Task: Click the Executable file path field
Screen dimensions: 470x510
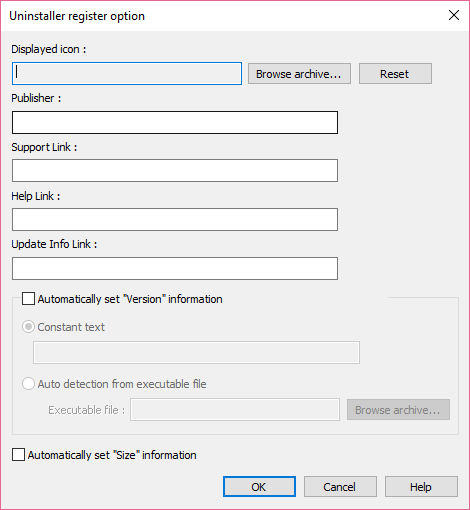Action: pyautogui.click(x=235, y=409)
